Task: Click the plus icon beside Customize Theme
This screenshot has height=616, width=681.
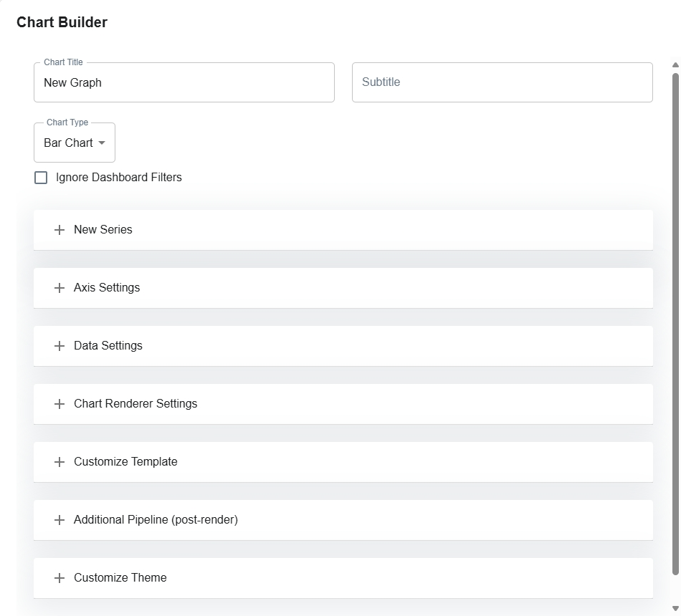Action: (x=59, y=578)
